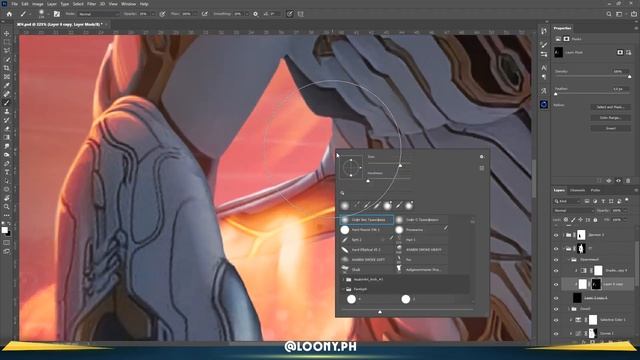
Task: Toggle pressure for size in options bar
Action: (290, 14)
